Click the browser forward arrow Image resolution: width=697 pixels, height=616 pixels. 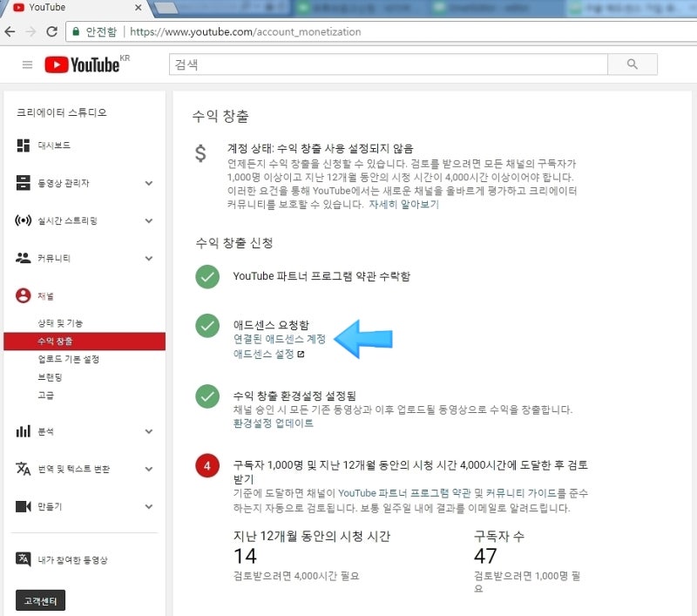pyautogui.click(x=30, y=31)
